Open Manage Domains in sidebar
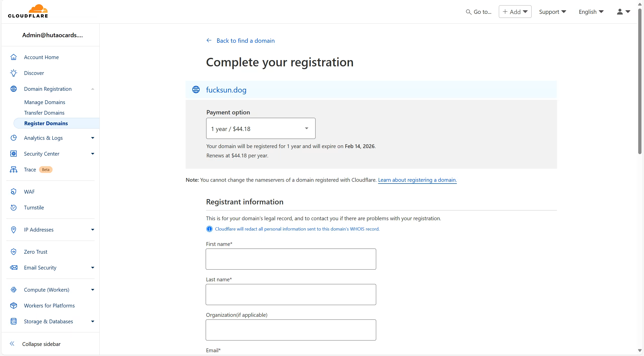Image resolution: width=644 pixels, height=356 pixels. coord(45,102)
